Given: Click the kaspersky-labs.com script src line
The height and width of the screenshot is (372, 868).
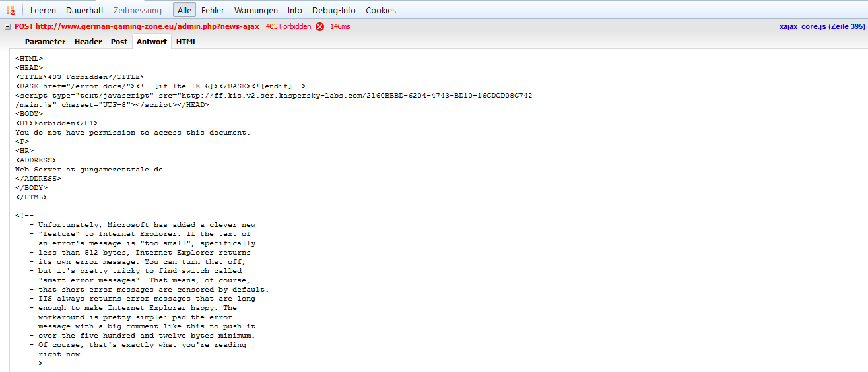Looking at the screenshot, I should click(x=274, y=96).
